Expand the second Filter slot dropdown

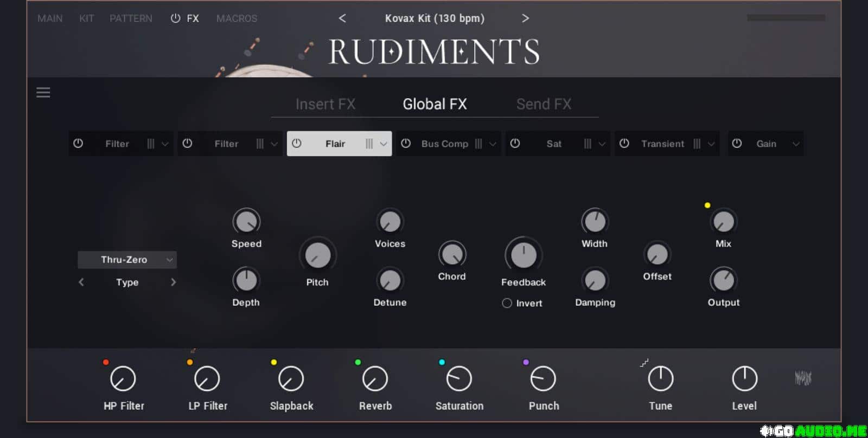(275, 144)
